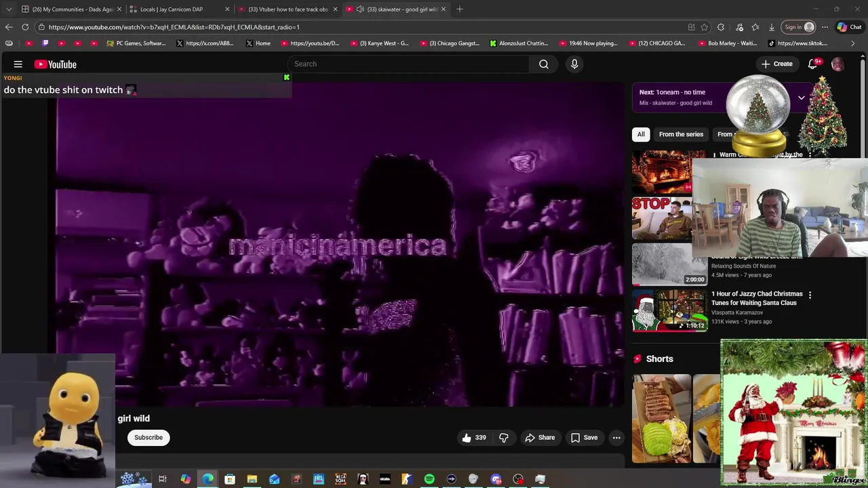Screen dimensions: 868x488
Task: Open the Kanye West bookmark
Action: click(x=380, y=43)
